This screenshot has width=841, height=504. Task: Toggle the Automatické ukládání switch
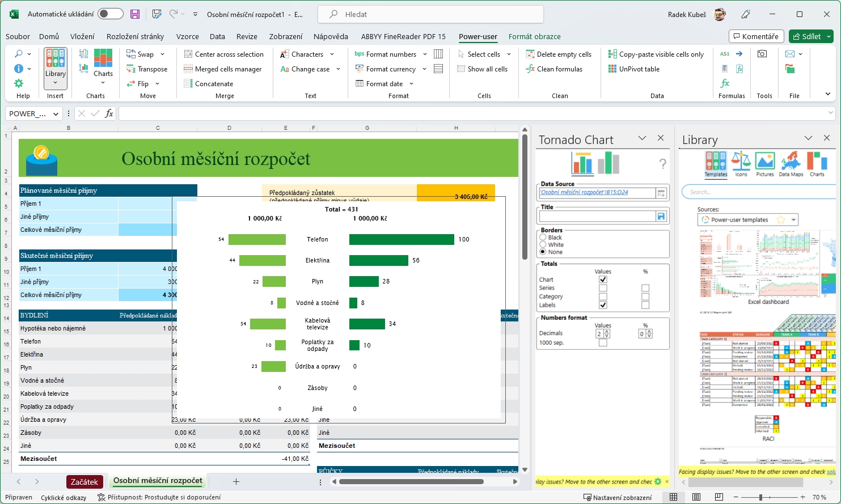[110, 14]
